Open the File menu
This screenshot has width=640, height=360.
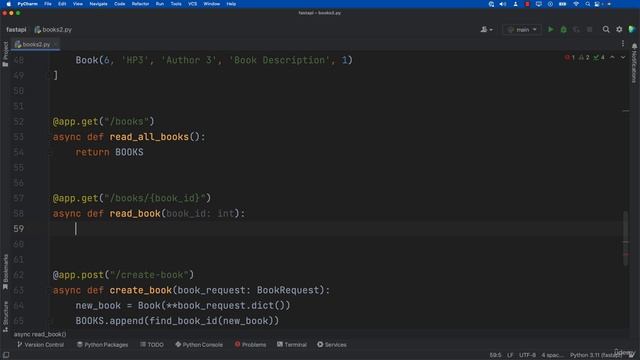(x=48, y=4)
